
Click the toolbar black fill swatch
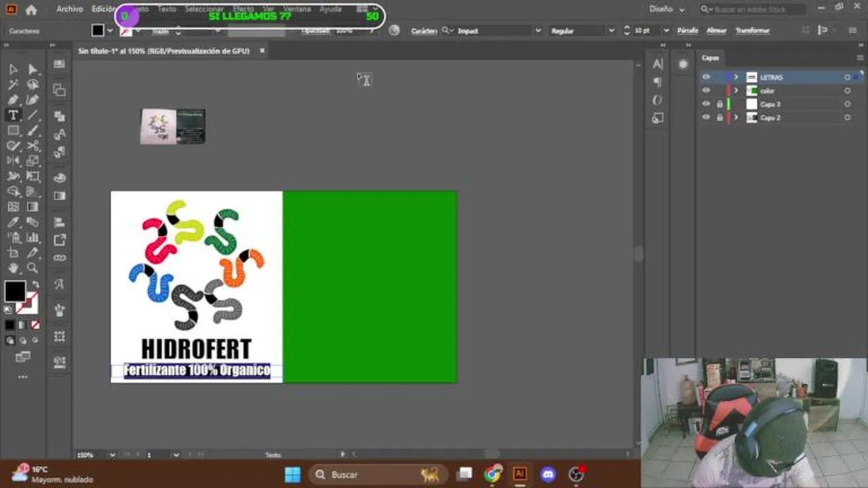(15, 291)
